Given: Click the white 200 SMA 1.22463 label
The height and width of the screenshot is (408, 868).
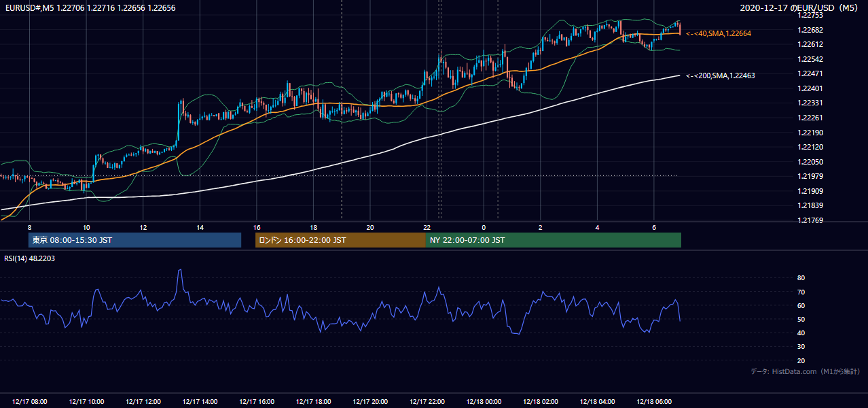Looking at the screenshot, I should (720, 75).
